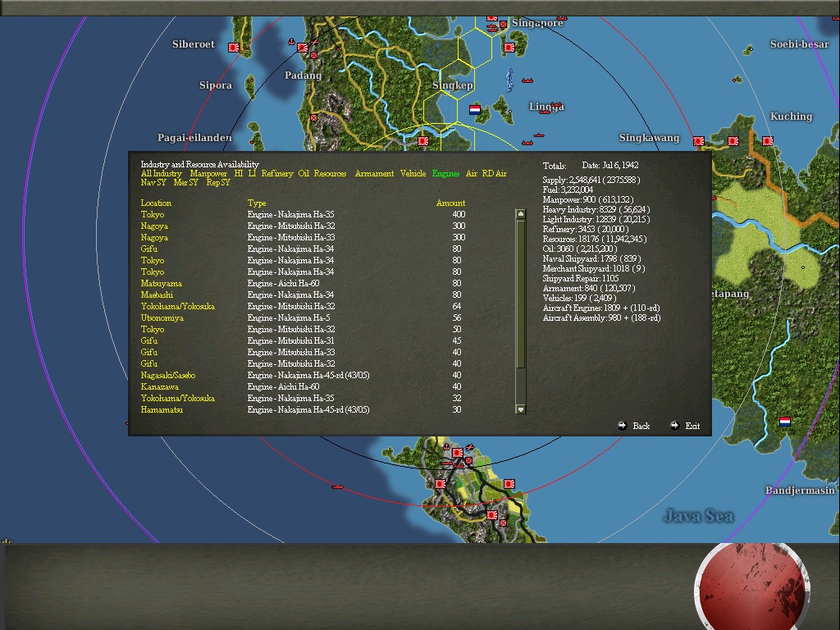Click the Exit button

692,426
